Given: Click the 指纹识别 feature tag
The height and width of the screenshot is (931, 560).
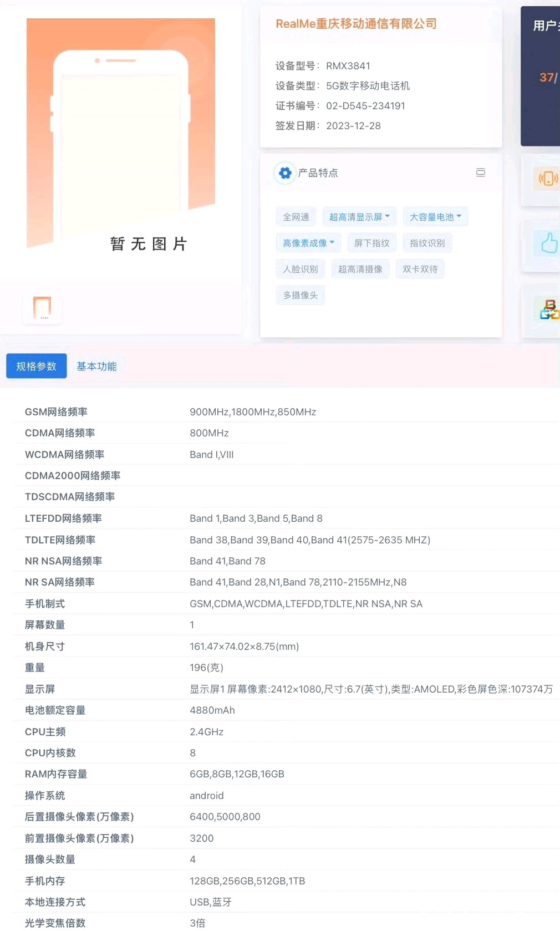Looking at the screenshot, I should (x=427, y=243).
